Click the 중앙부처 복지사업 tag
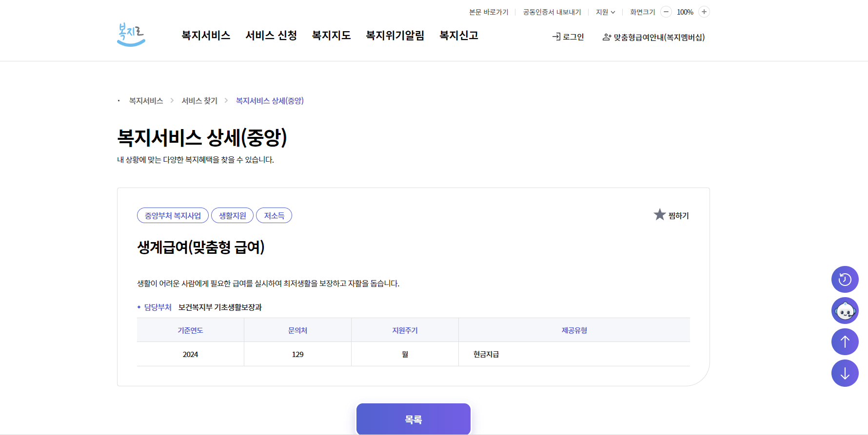Screen dimensions: 868x435 173,215
